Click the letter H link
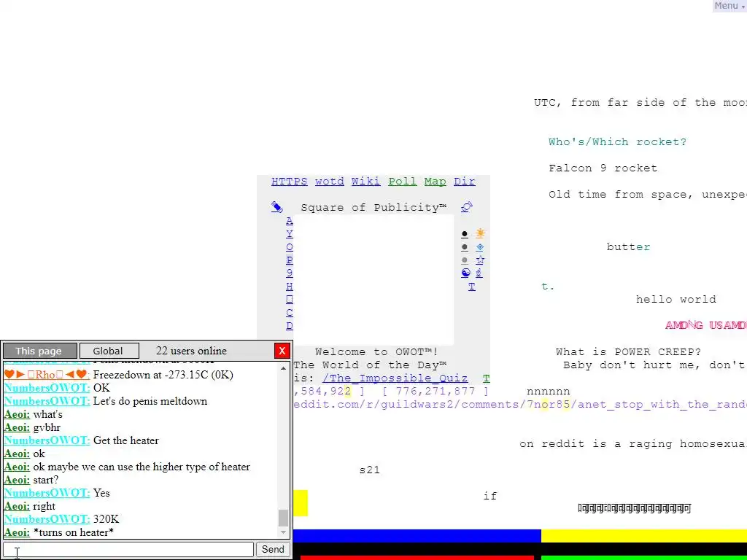The height and width of the screenshot is (560, 747). coord(289,286)
